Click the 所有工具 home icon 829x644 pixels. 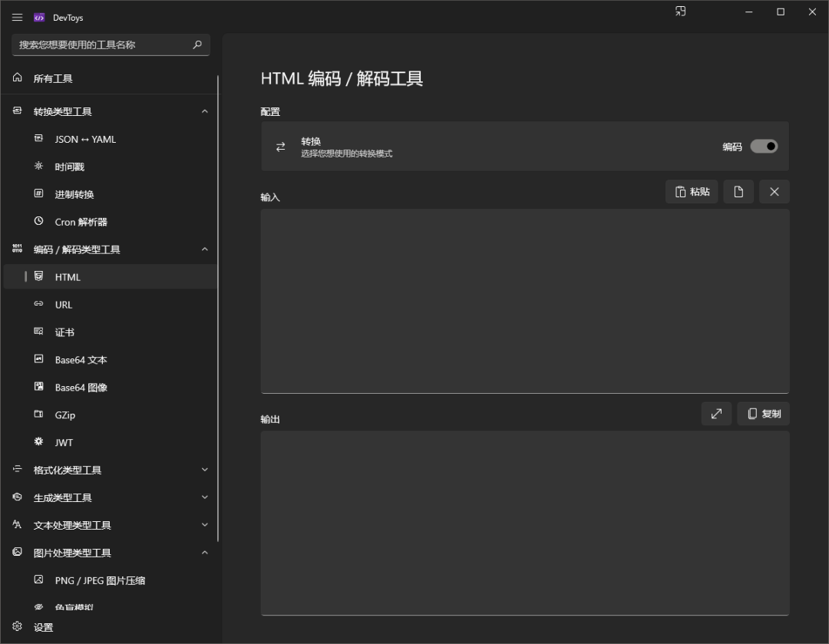tap(18, 78)
